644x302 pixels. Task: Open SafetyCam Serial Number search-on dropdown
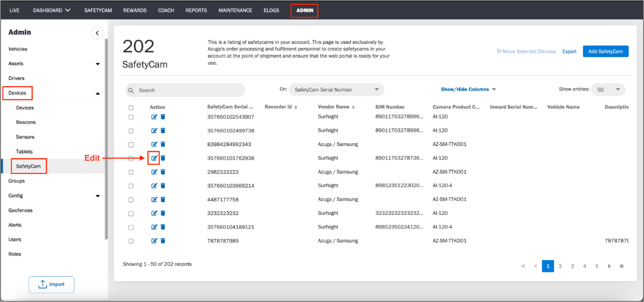tap(337, 90)
